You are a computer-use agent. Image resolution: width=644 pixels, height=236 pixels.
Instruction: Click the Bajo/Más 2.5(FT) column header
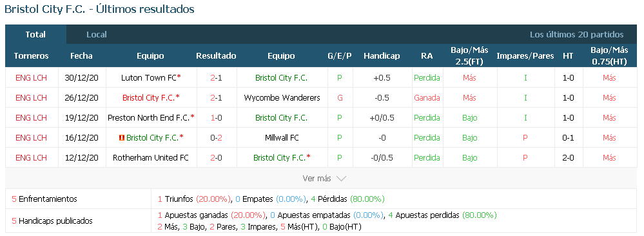click(469, 56)
